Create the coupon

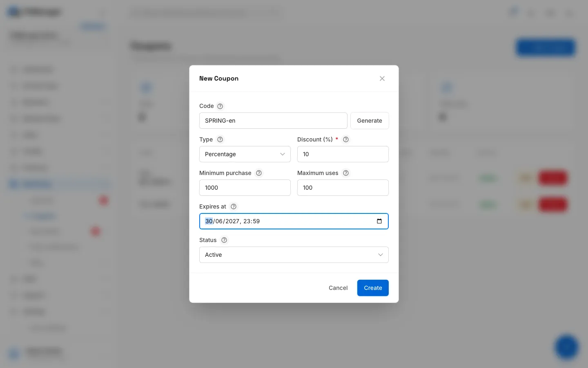pos(373,288)
